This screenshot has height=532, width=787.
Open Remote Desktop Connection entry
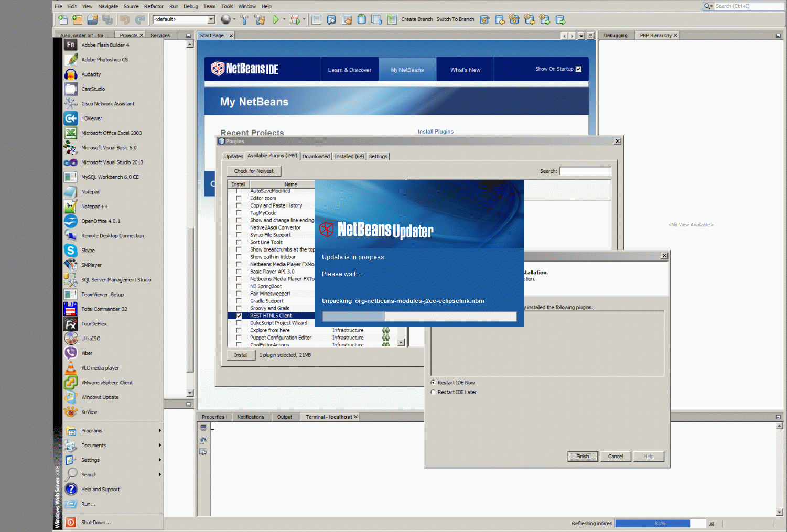click(x=113, y=236)
